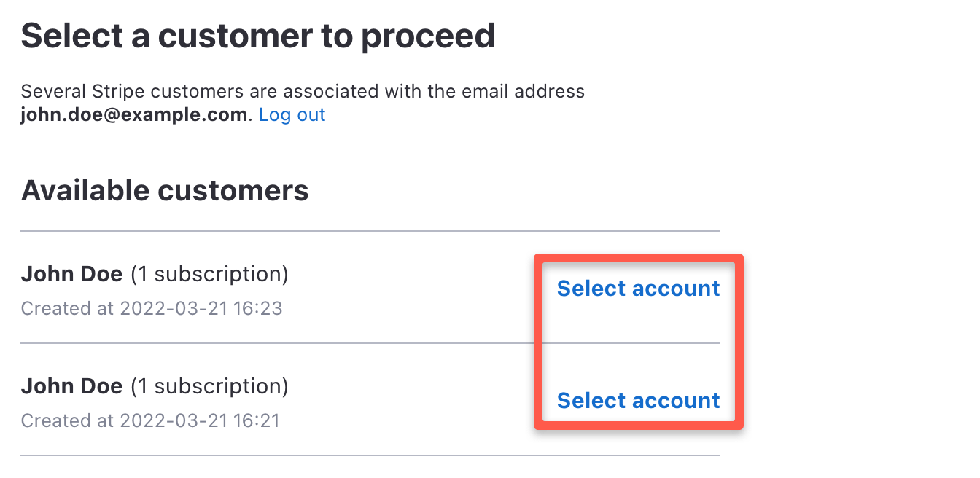Click the john.doe@example.com email address text
The image size is (980, 478).
coord(133,115)
